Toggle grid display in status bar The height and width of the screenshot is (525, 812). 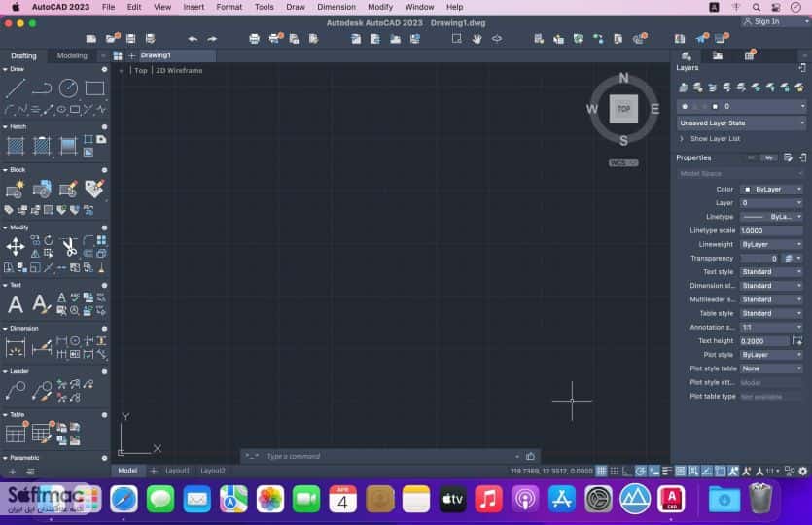(601, 472)
